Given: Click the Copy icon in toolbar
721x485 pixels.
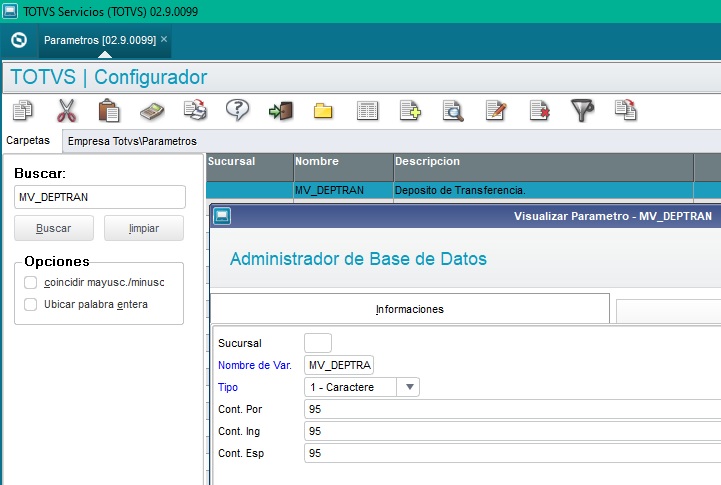Looking at the screenshot, I should pyautogui.click(x=23, y=111).
